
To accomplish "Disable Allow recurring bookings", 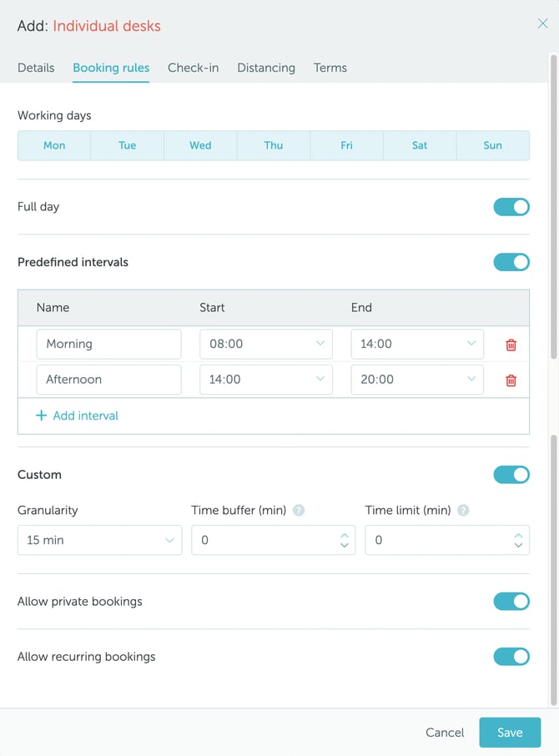I will (x=511, y=657).
